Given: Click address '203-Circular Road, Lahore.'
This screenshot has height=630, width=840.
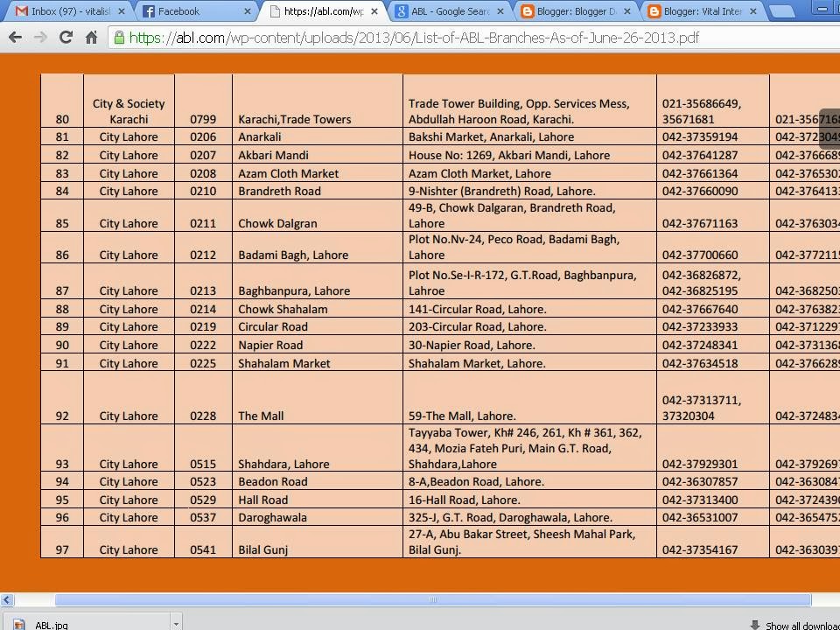Looking at the screenshot, I should click(478, 326).
